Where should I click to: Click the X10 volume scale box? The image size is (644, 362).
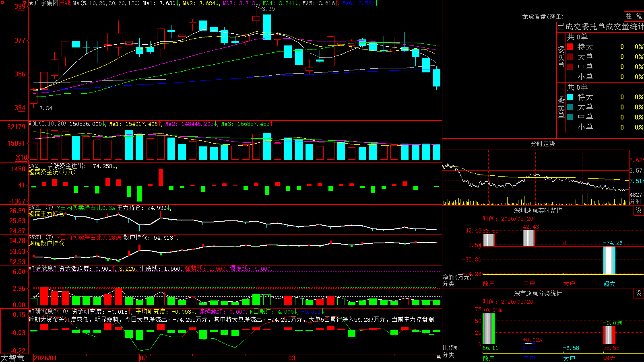[x=21, y=157]
